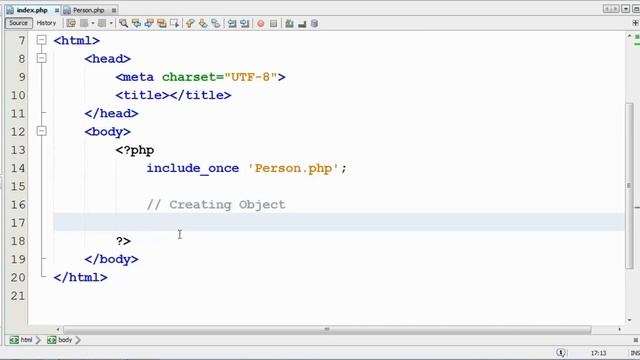Click horizontal scrollbar right arrow

(x=620, y=329)
